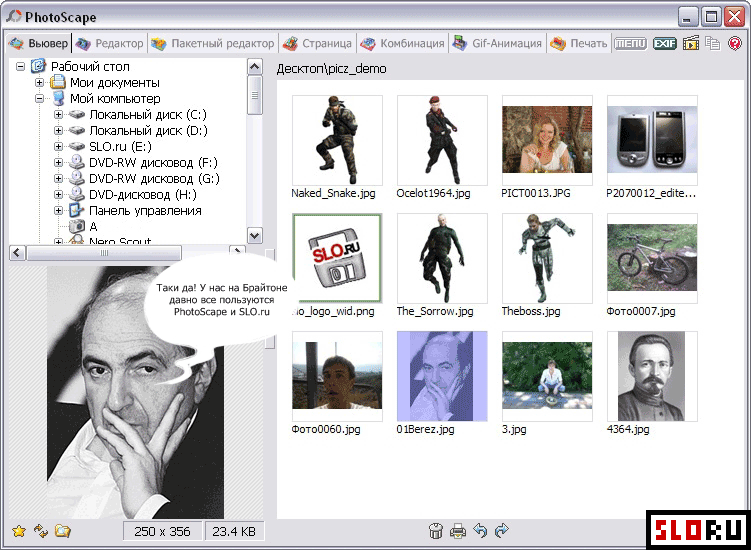Select the camera item labeled A
Image resolution: width=751 pixels, height=550 pixels.
coord(93,226)
